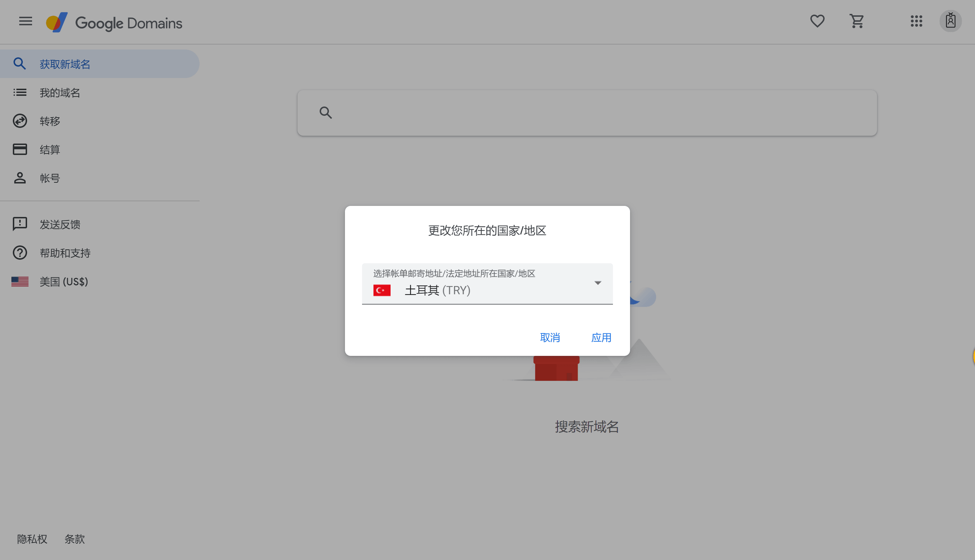The height and width of the screenshot is (560, 975).
Task: Click the feedback bubble icon
Action: pos(20,224)
